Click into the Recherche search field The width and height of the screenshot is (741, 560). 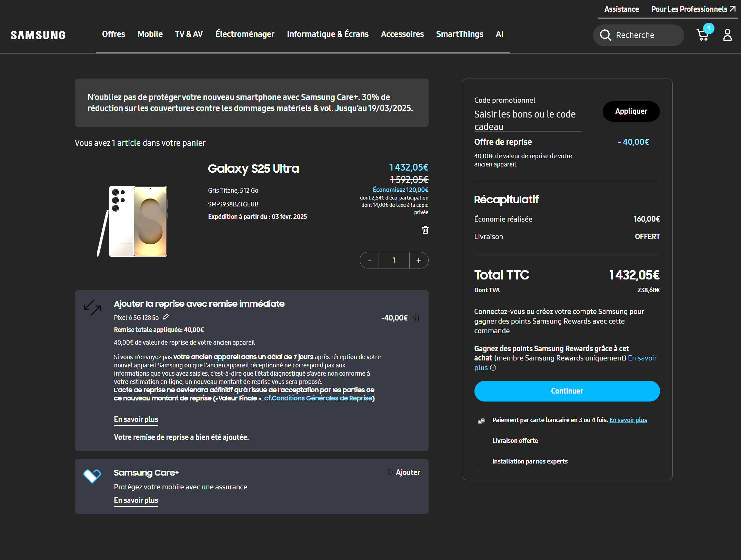click(x=639, y=35)
